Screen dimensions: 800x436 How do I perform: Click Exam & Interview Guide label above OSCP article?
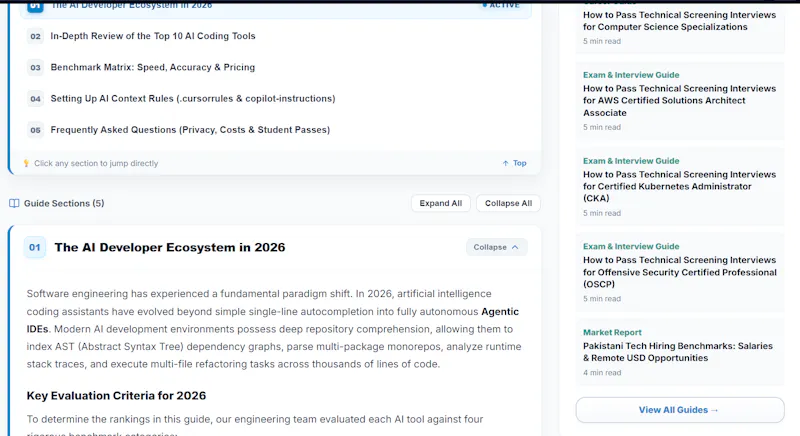click(631, 246)
